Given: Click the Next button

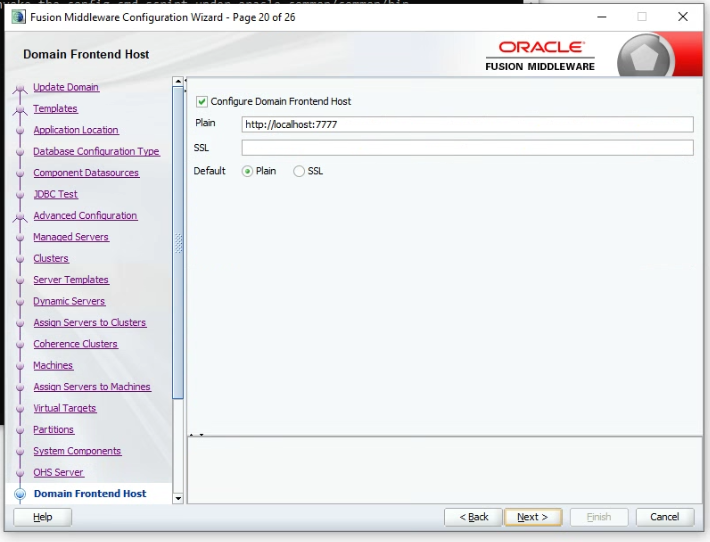Looking at the screenshot, I should (x=533, y=517).
